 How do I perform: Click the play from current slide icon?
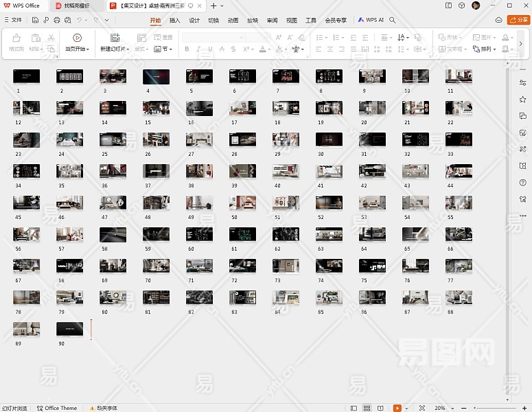[77, 38]
